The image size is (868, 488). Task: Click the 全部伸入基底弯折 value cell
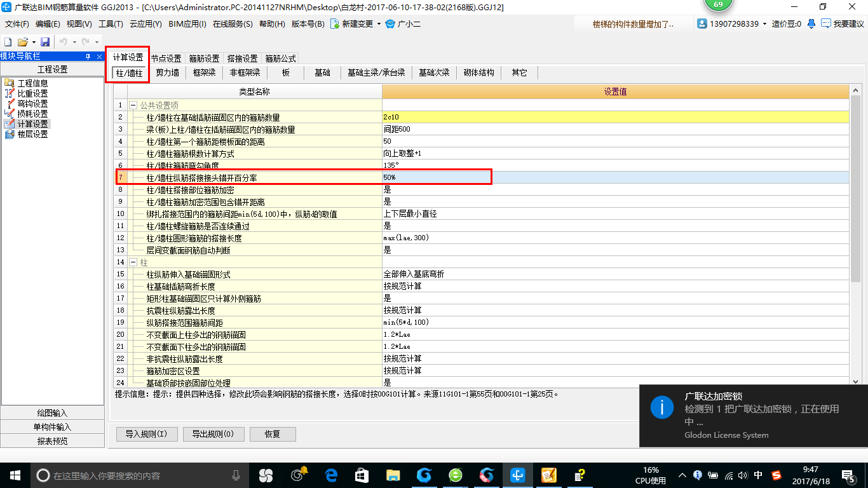(x=615, y=274)
